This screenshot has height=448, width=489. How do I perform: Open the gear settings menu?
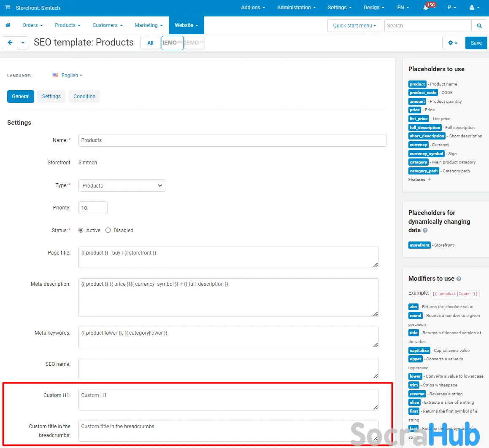click(x=453, y=43)
